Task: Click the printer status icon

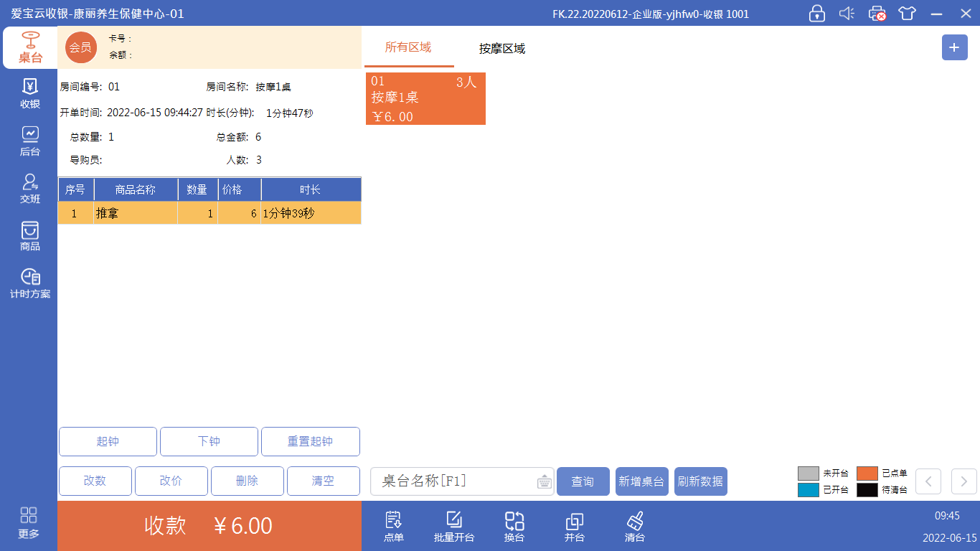Action: pyautogui.click(x=877, y=13)
